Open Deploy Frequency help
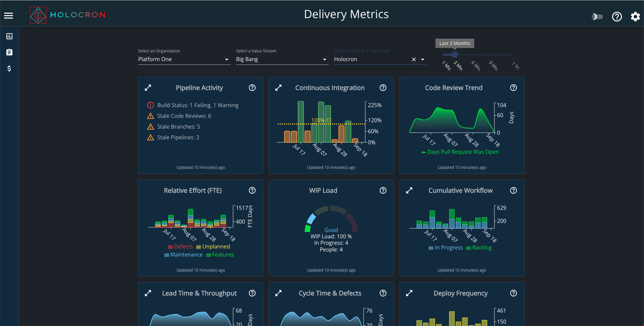The height and width of the screenshot is (326, 644). pyautogui.click(x=514, y=293)
